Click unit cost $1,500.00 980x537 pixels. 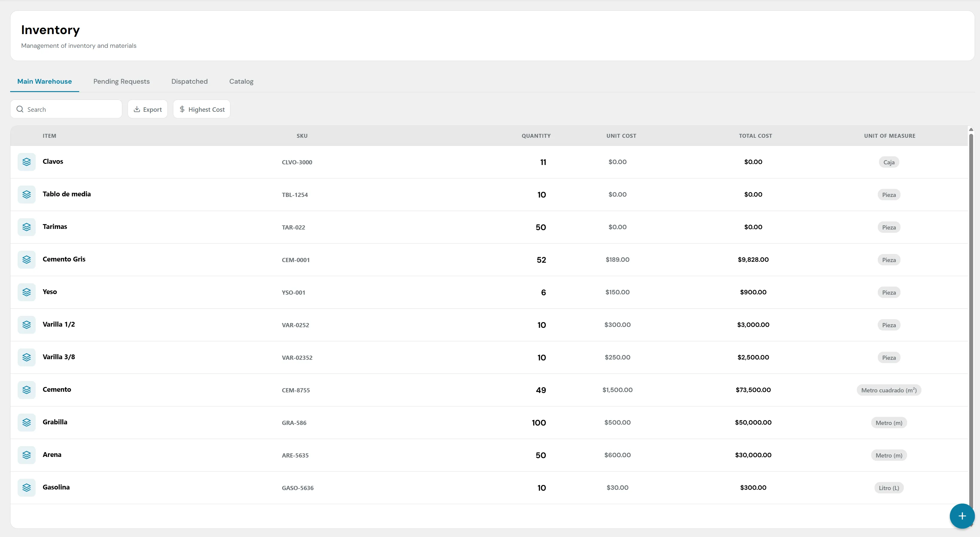[617, 390]
